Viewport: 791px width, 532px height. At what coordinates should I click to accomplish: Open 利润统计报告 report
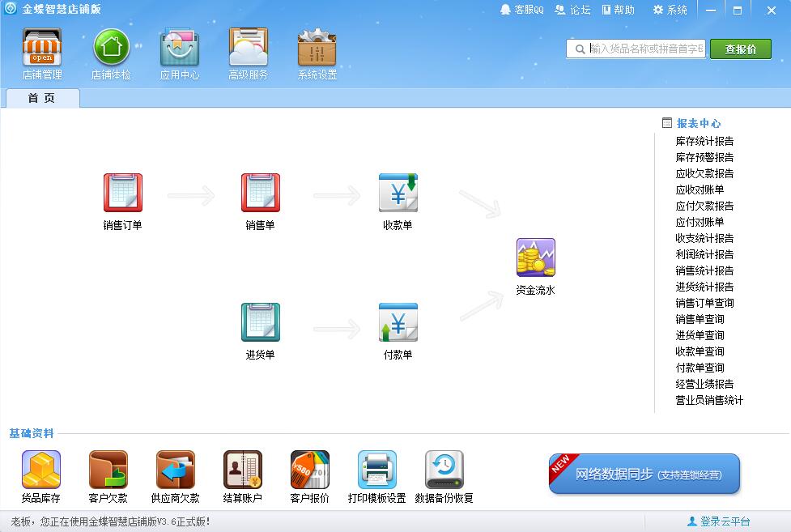click(x=704, y=254)
